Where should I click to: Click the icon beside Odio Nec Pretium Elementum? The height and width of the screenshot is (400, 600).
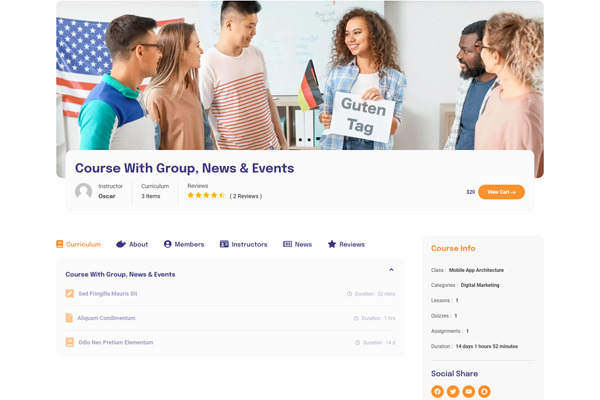(x=70, y=342)
